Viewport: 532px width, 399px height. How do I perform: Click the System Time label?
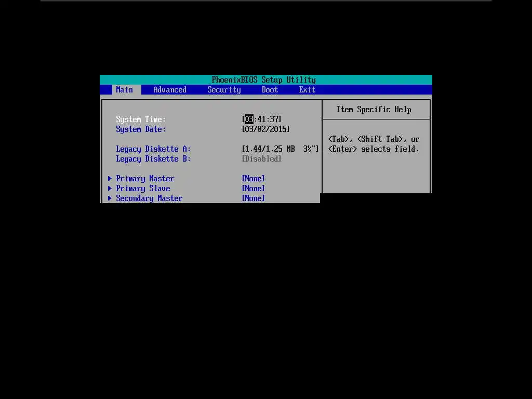pos(141,119)
